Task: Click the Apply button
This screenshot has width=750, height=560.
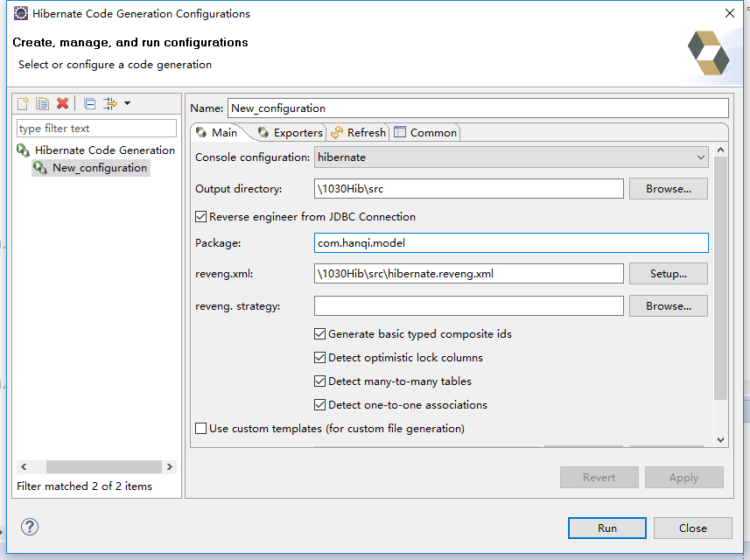Action: pyautogui.click(x=684, y=477)
